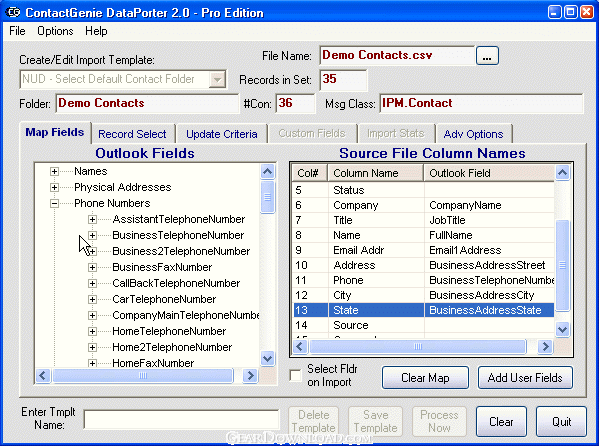Click the Source Columns horizontal scrollbar thumb
The image size is (599, 446).
point(418,347)
